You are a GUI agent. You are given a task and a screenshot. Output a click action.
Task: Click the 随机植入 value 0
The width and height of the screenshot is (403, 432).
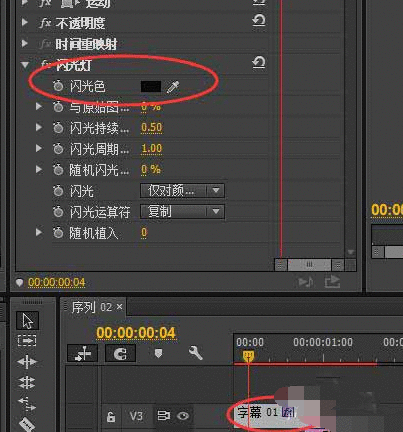144,233
